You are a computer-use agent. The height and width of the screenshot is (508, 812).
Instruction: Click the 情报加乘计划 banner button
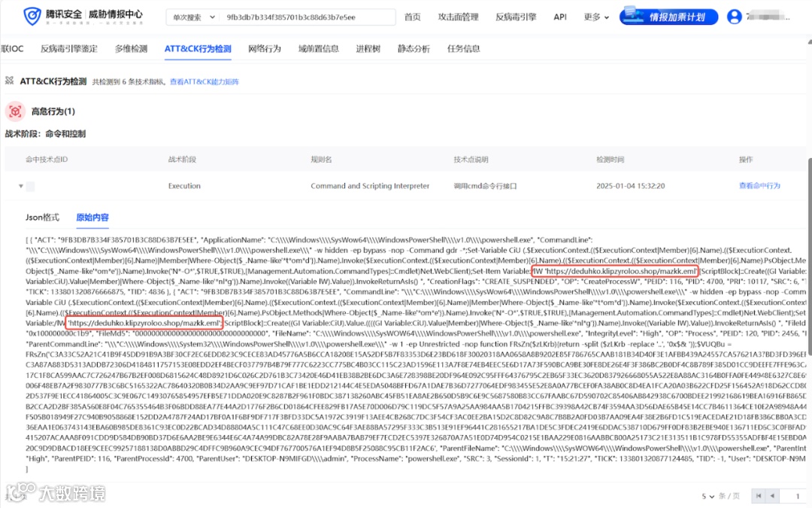[668, 17]
